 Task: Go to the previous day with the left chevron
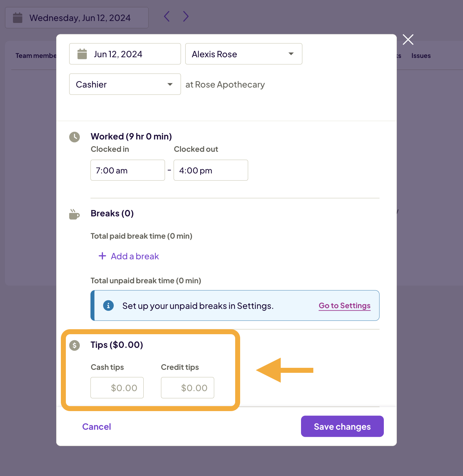tap(167, 16)
